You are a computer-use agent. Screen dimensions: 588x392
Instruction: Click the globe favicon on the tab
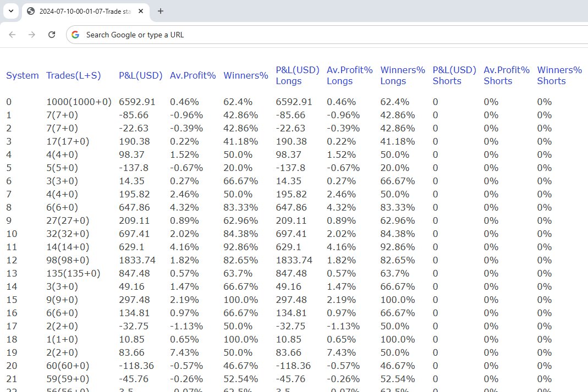point(31,11)
